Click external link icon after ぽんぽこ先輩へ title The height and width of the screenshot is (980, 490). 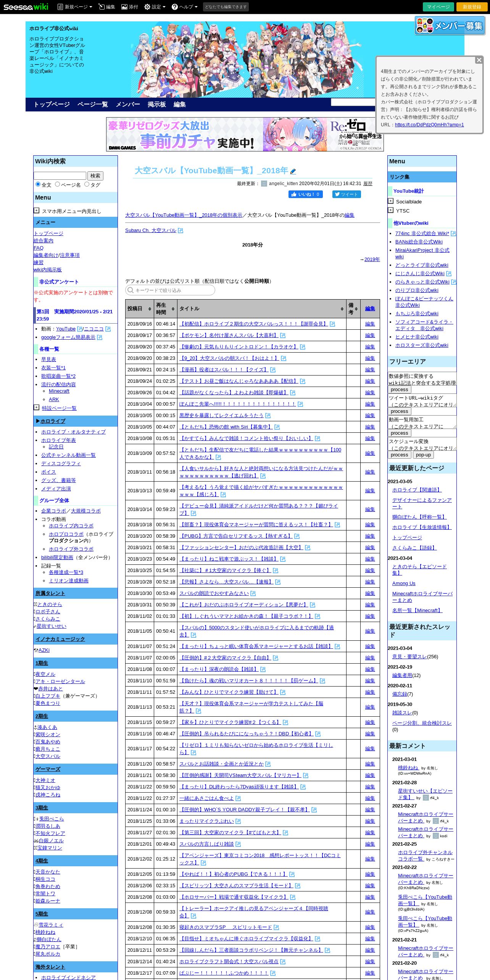pyautogui.click(x=300, y=404)
